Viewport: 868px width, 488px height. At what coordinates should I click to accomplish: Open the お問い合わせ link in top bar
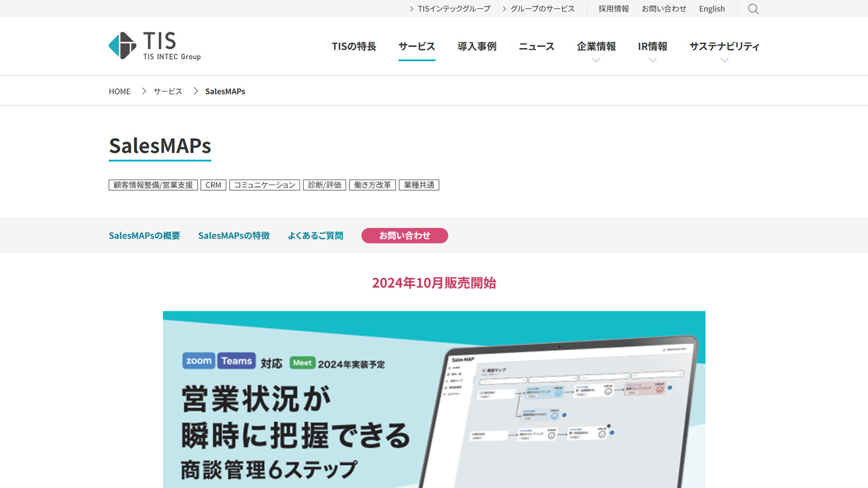click(664, 9)
